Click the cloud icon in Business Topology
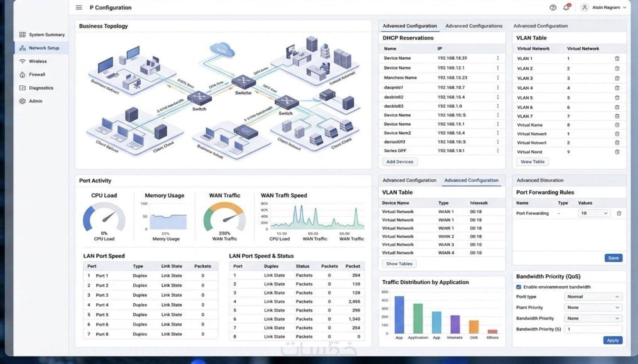 pyautogui.click(x=222, y=50)
